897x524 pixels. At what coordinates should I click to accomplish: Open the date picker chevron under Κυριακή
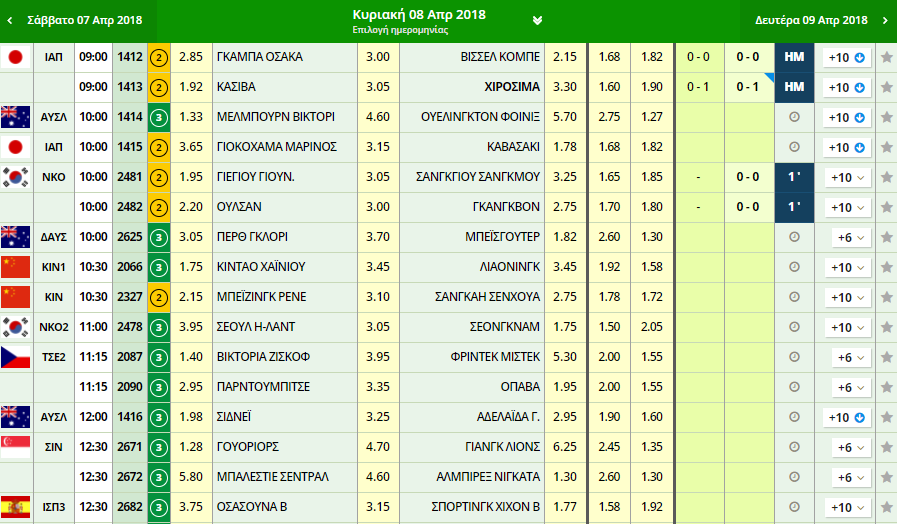click(537, 20)
